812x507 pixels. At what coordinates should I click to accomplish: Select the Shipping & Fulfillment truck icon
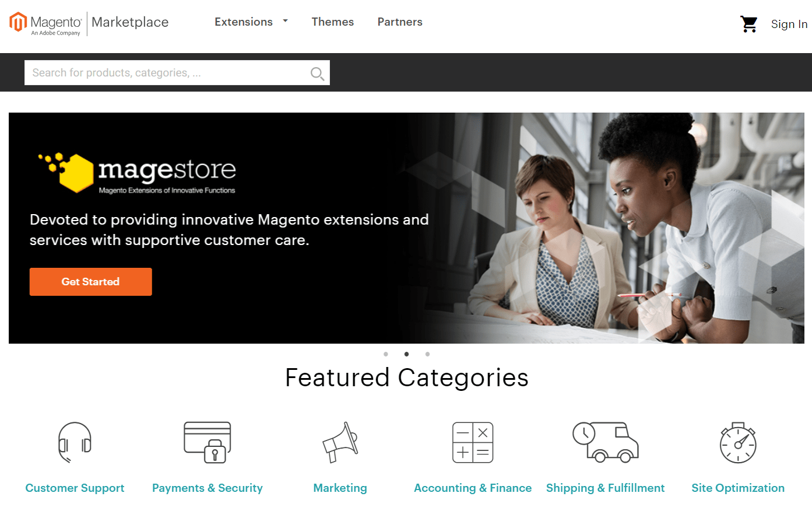tap(606, 442)
